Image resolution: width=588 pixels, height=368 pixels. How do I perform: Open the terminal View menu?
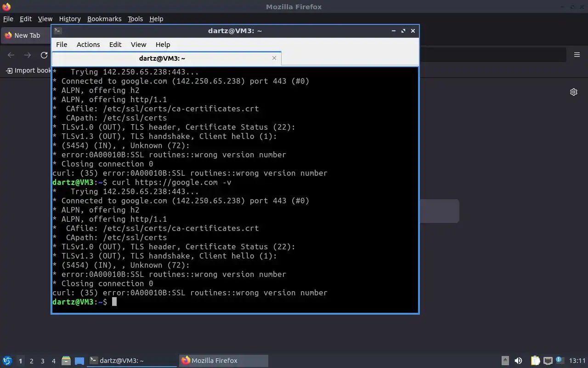pos(138,45)
